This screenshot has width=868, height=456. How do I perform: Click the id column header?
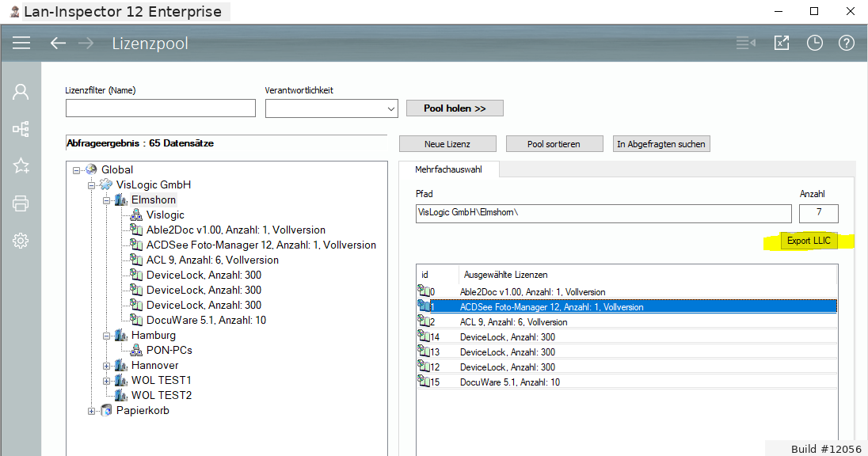click(x=438, y=275)
